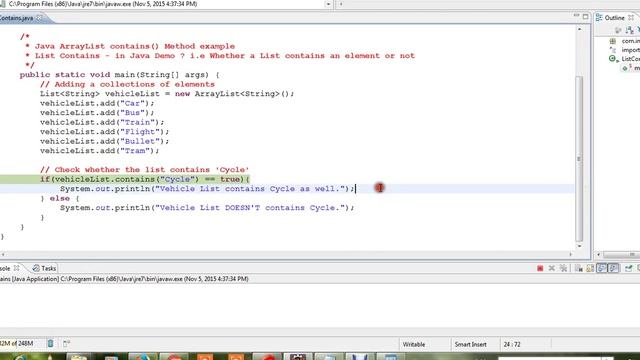Image resolution: width=640 pixels, height=360 pixels.
Task: Click the icon next to the trash can
Action: 66,343
